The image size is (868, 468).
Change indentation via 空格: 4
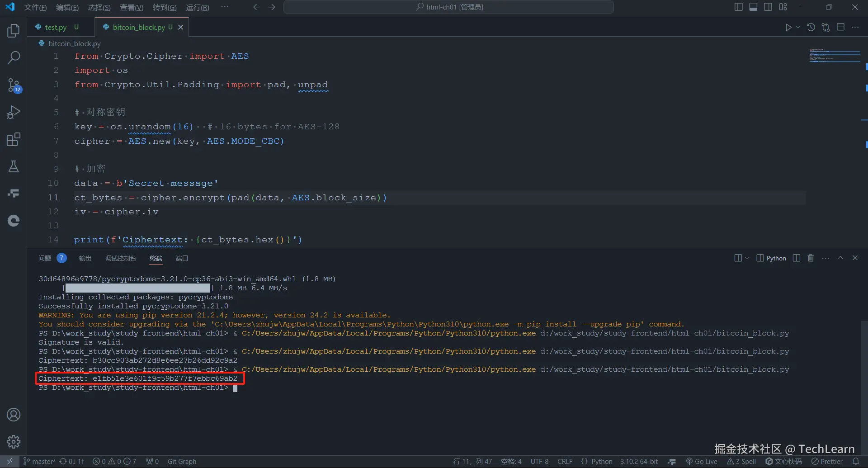click(x=511, y=462)
